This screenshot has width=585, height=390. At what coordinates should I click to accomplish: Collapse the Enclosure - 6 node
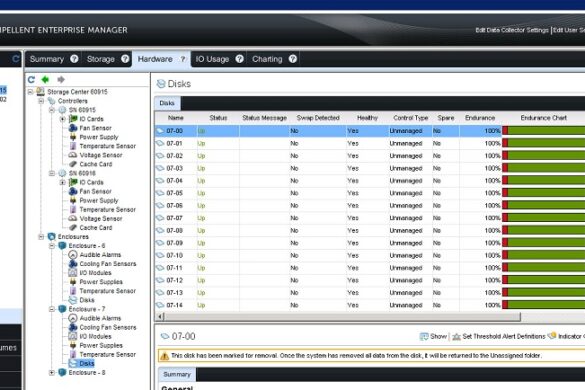click(52, 246)
